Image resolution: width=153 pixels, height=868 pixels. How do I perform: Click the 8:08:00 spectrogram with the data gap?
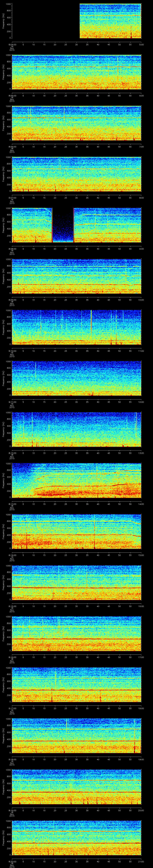coord(77,225)
